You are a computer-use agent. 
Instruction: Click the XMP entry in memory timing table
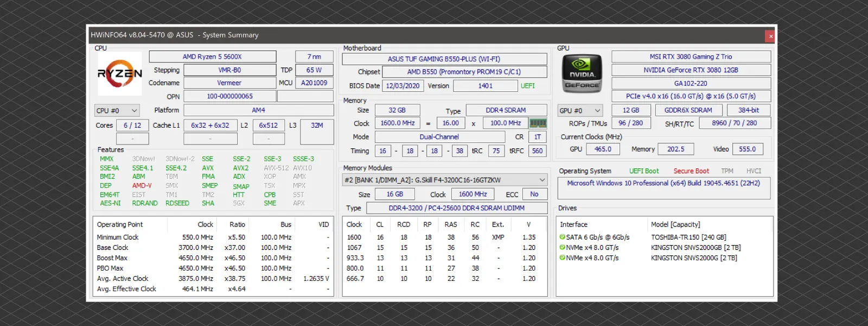(x=498, y=237)
